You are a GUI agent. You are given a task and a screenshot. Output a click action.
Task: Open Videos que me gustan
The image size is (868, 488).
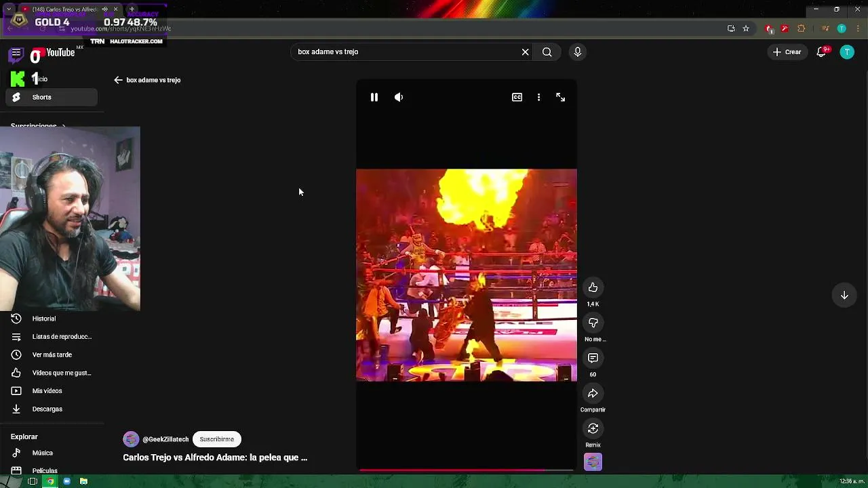point(52,373)
